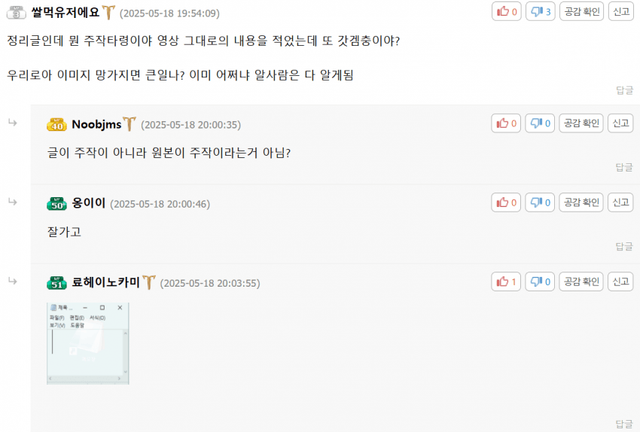Upvote 옹이이's reply
640x432 pixels.
tap(506, 202)
